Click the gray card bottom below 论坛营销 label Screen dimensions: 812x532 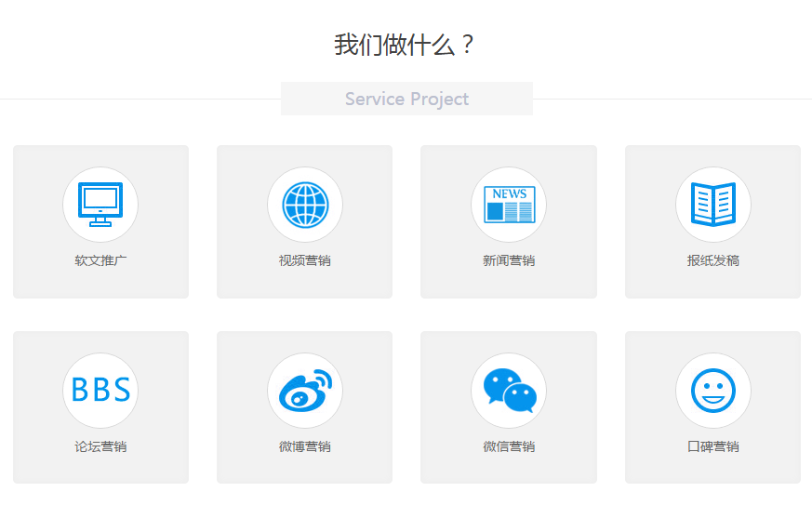pos(100,471)
